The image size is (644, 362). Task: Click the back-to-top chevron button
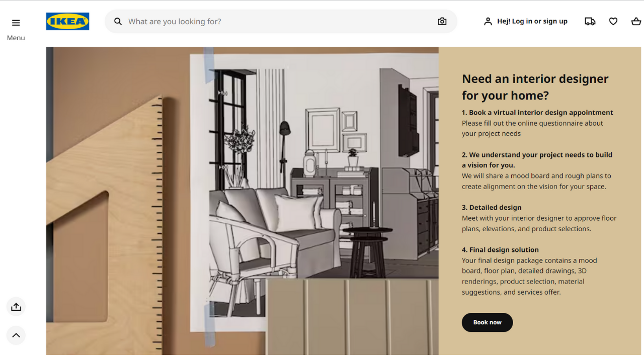[x=16, y=335]
